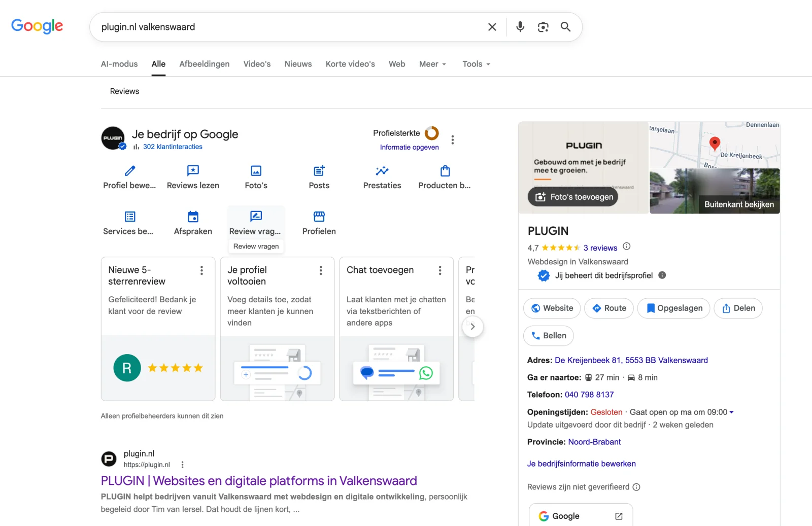Open Google Lens image search icon

[x=543, y=27]
